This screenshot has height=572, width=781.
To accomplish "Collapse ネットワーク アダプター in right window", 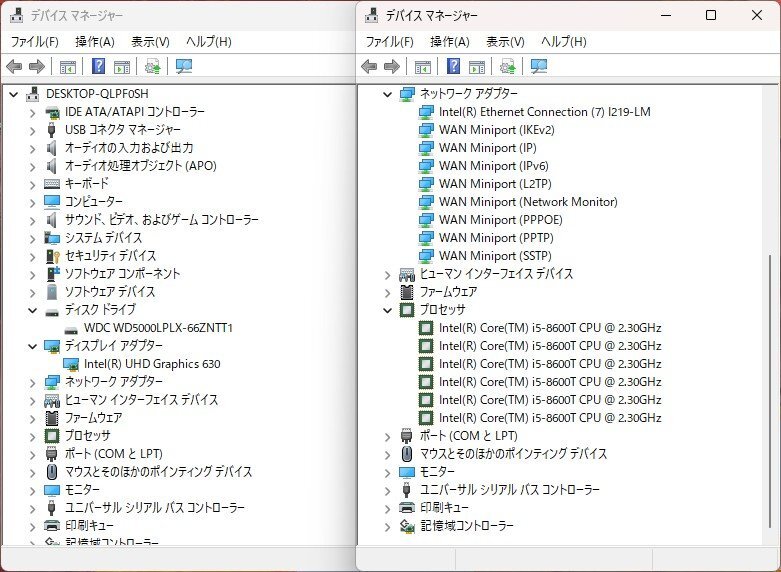I will [388, 94].
